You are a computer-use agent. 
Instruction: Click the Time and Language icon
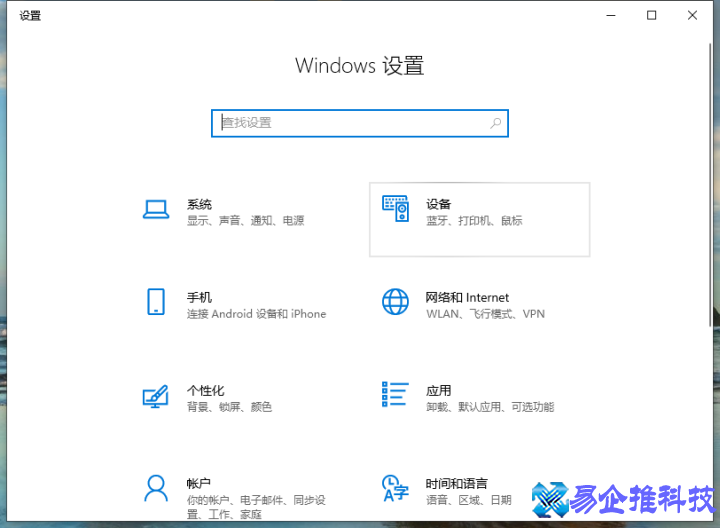[395, 489]
